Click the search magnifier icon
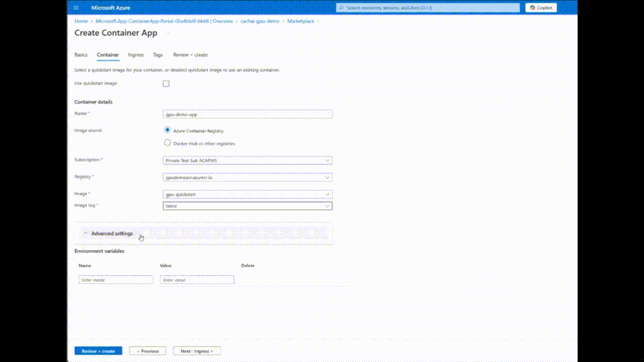This screenshot has height=362, width=644. click(x=341, y=7)
